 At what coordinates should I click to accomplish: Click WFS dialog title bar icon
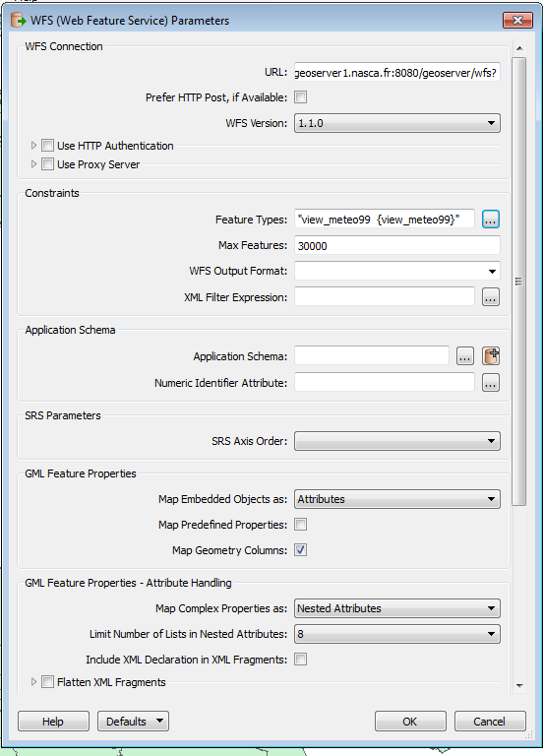click(x=19, y=21)
